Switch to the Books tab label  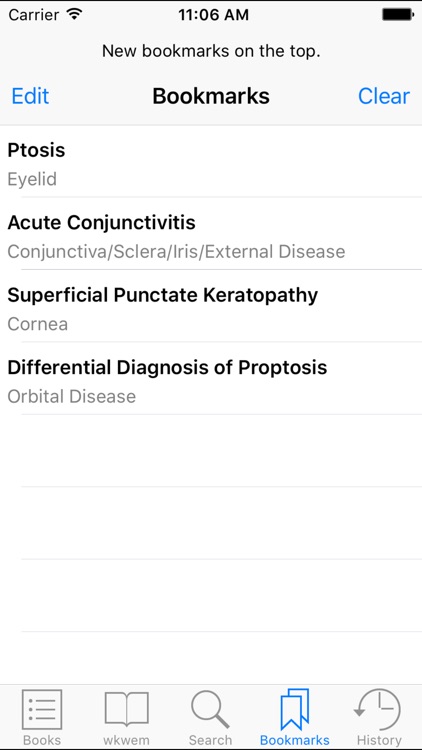coord(42,740)
